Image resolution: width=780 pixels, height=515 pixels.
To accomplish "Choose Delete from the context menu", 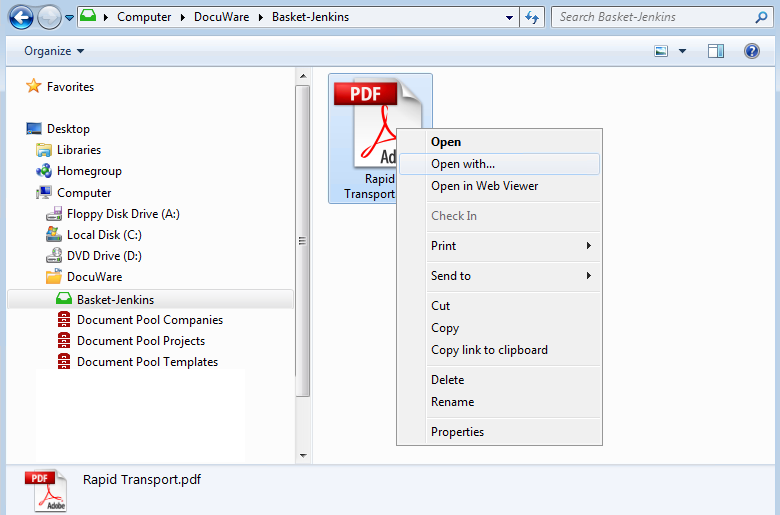I will point(499,380).
